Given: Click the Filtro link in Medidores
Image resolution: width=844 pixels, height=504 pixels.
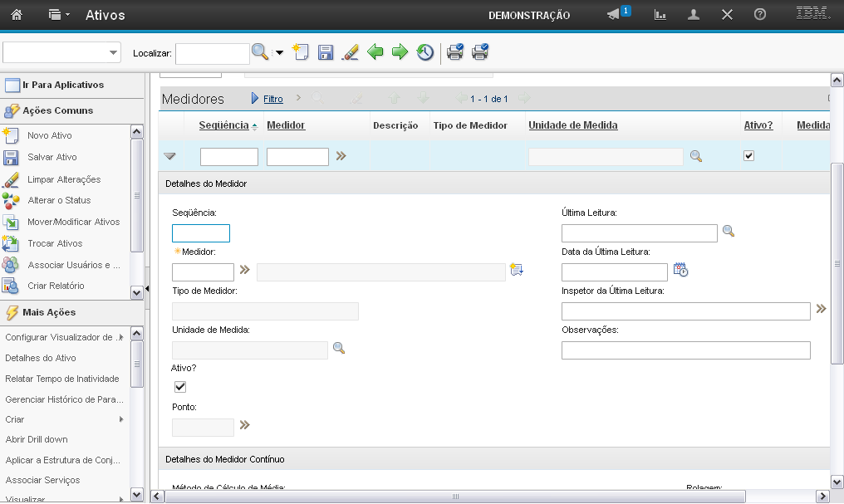Looking at the screenshot, I should click(x=273, y=99).
